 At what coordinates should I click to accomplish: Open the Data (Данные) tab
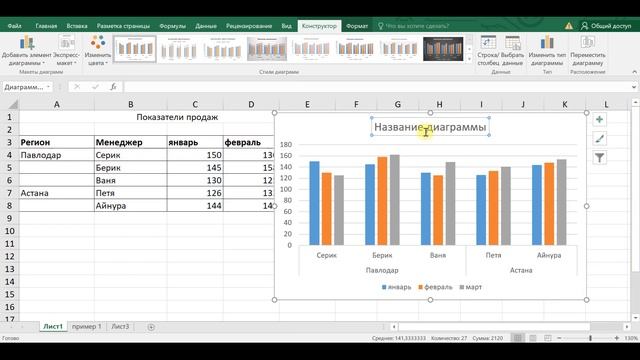[x=206, y=26]
